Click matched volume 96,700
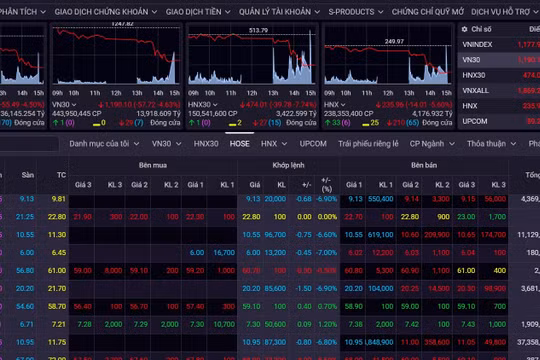 point(275,235)
